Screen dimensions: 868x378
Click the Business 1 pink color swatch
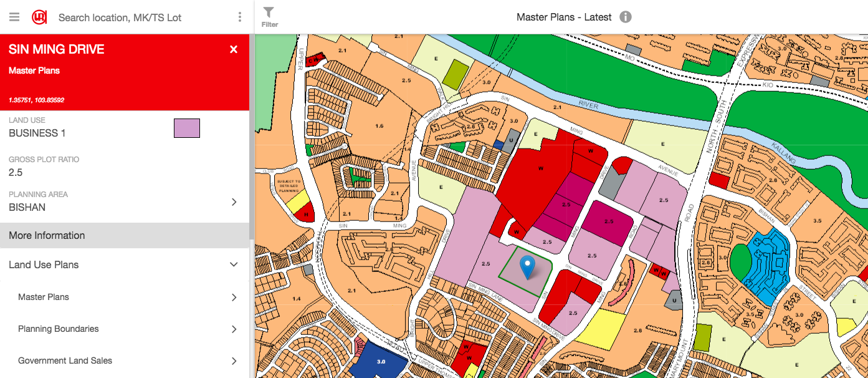(187, 128)
